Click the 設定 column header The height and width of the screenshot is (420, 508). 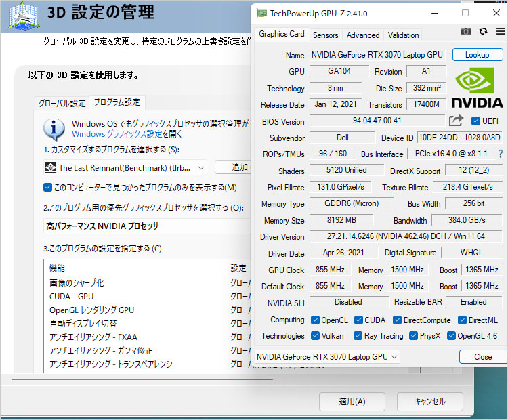pyautogui.click(x=238, y=268)
